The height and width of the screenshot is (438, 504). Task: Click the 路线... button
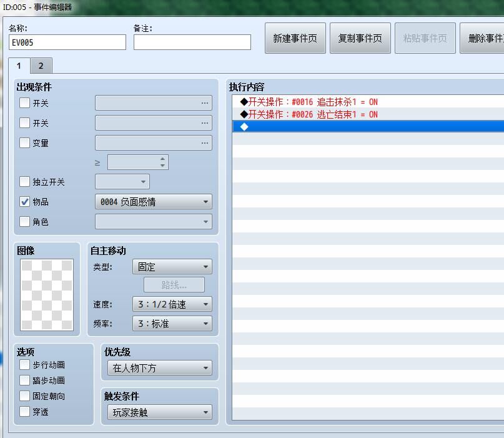[x=174, y=284]
